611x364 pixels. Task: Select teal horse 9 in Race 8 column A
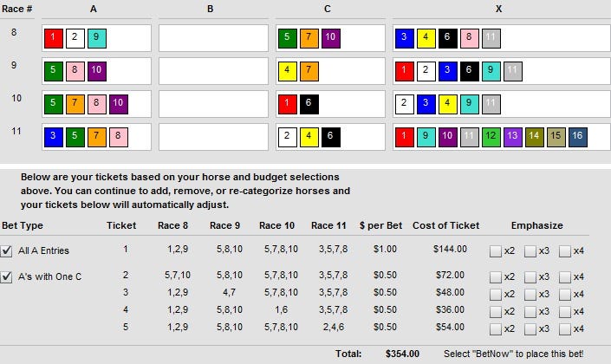pos(96,38)
